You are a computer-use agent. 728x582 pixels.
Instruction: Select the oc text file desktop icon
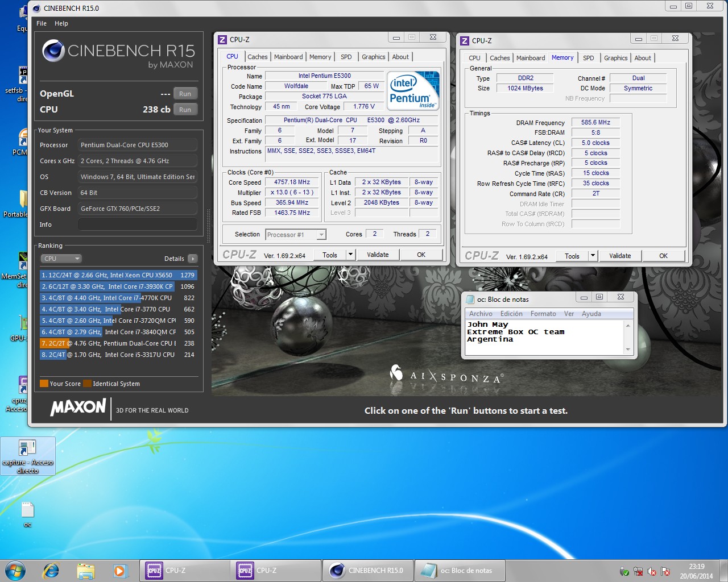27,514
